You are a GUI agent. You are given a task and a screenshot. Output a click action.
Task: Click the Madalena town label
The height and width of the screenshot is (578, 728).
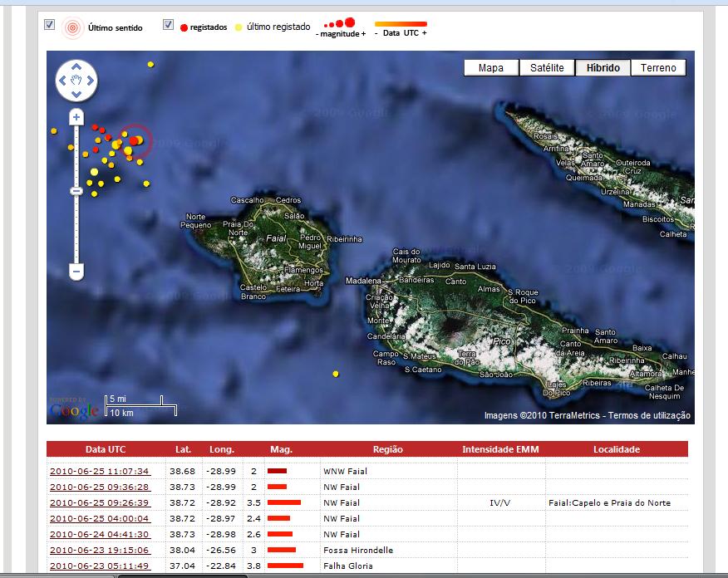pos(363,281)
